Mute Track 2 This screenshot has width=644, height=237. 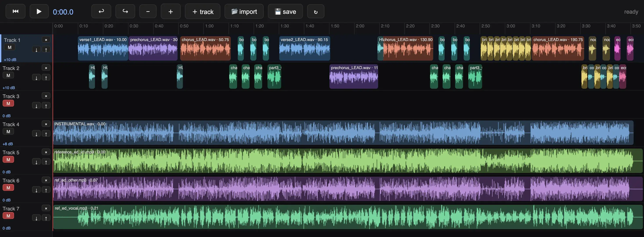tap(8, 75)
